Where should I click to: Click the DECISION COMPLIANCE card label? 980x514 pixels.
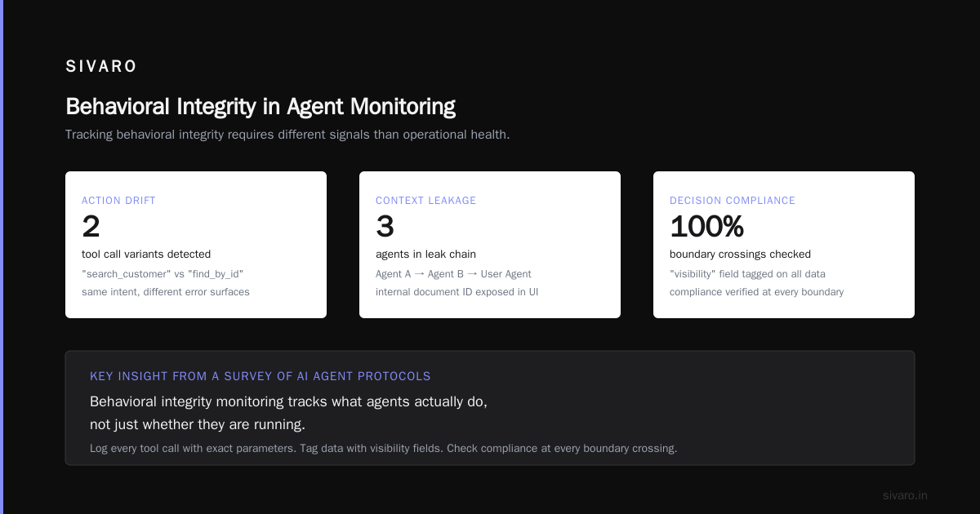[733, 201]
